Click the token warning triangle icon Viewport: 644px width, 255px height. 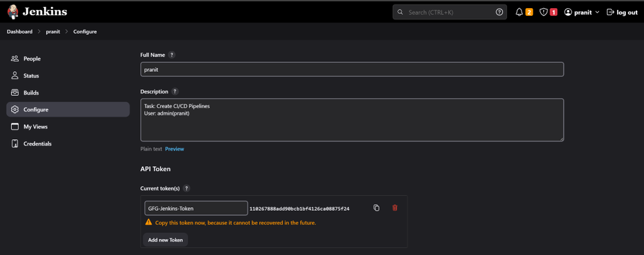(148, 222)
